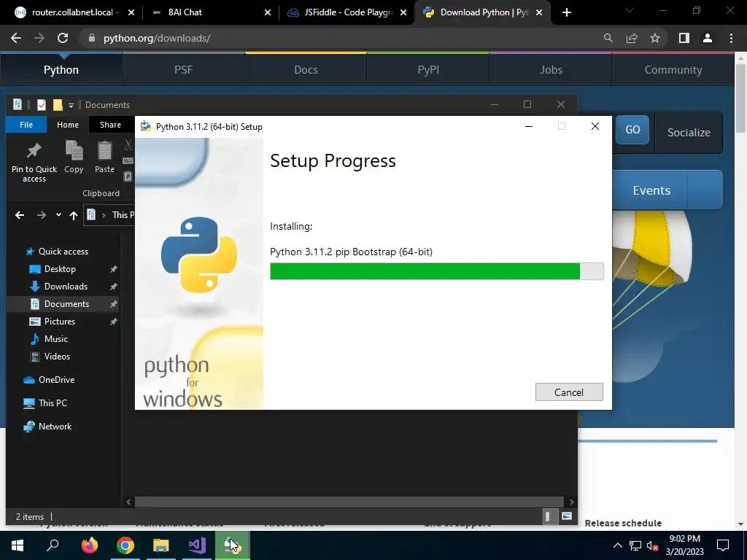The width and height of the screenshot is (747, 560).
Task: Open Videos in Explorer sidebar
Action: click(x=57, y=356)
